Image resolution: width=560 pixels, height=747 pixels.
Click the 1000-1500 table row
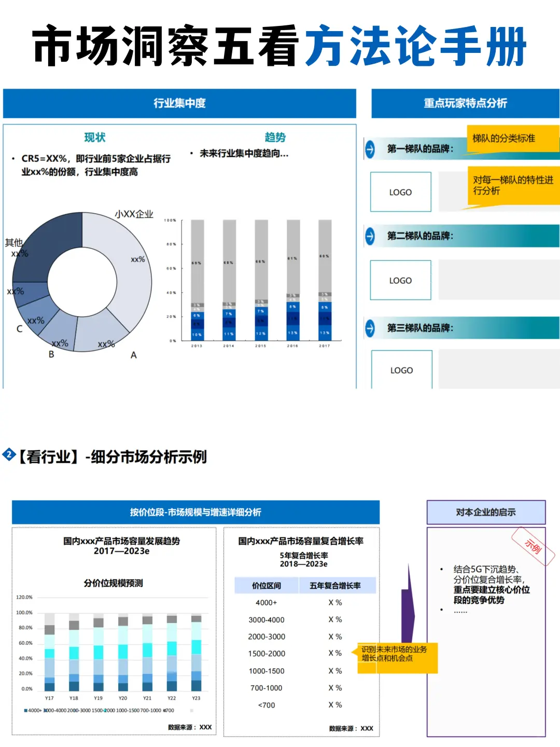point(305,671)
